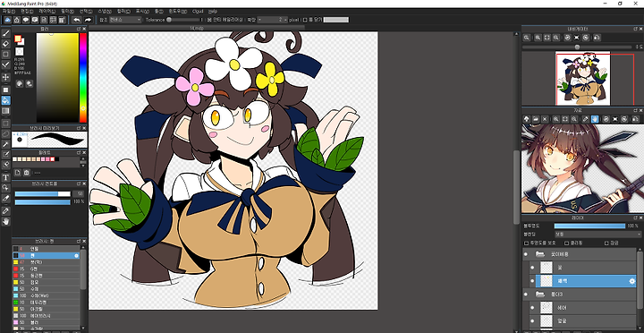Image resolution: width=644 pixels, height=333 pixels.
Task: Select the Magic Wand tool
Action: coord(5,144)
